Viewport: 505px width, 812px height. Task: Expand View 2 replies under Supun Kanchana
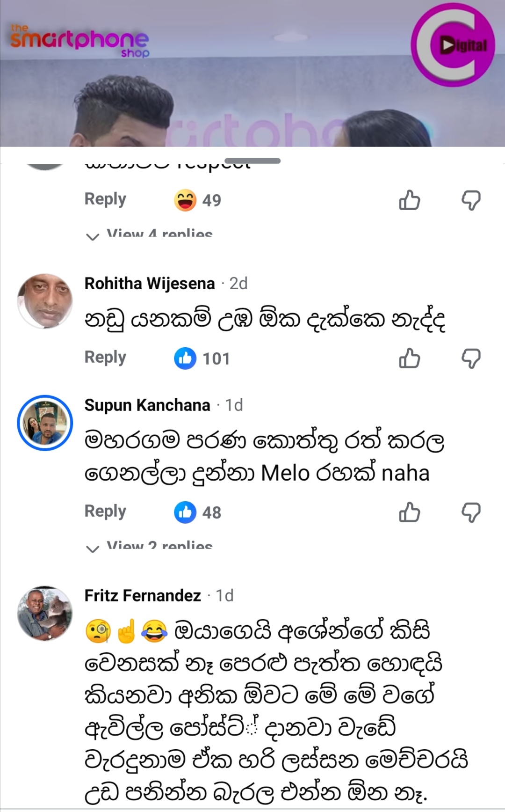151,546
